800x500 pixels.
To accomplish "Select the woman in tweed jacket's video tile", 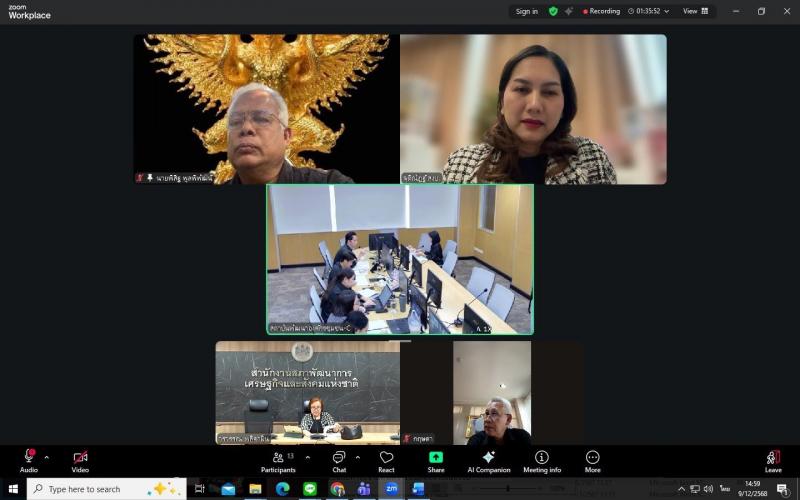I will point(534,109).
